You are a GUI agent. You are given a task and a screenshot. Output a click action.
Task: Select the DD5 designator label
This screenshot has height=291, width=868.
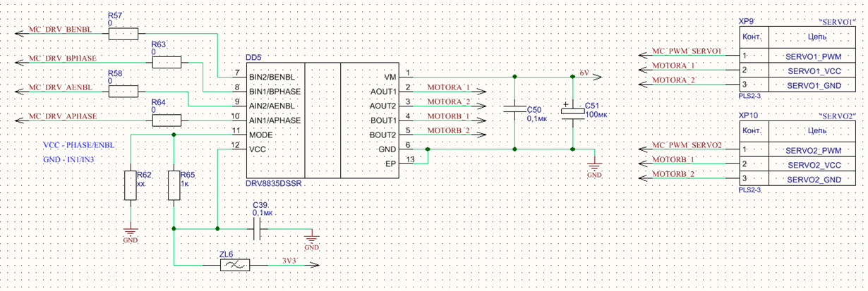pos(252,57)
